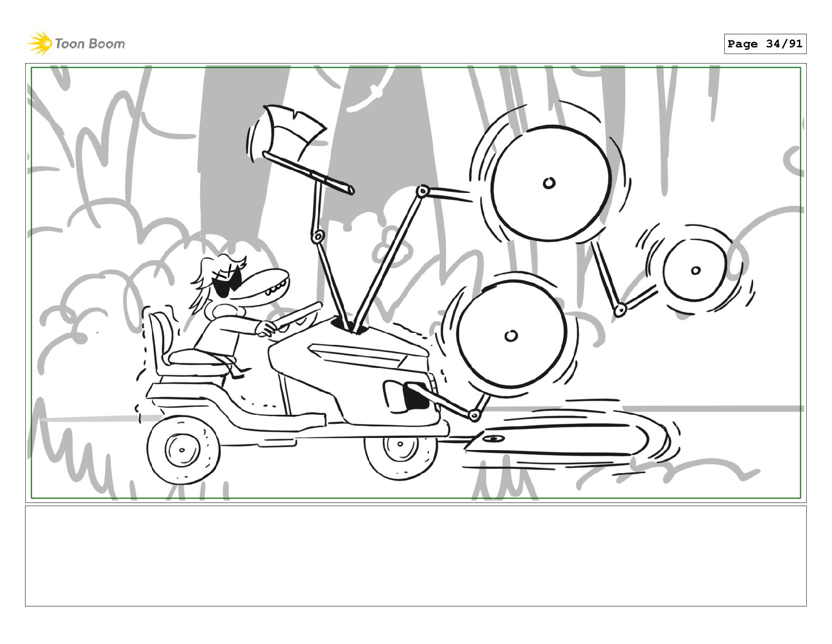Click the storyboard panel drawing of the lawnmower
Screen dimensions: 832x644
pos(415,283)
